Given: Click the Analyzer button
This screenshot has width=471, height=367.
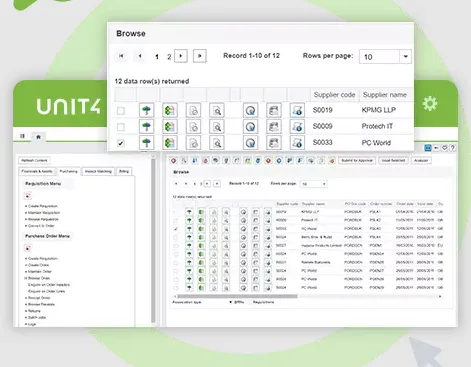Looking at the screenshot, I should (x=421, y=161).
